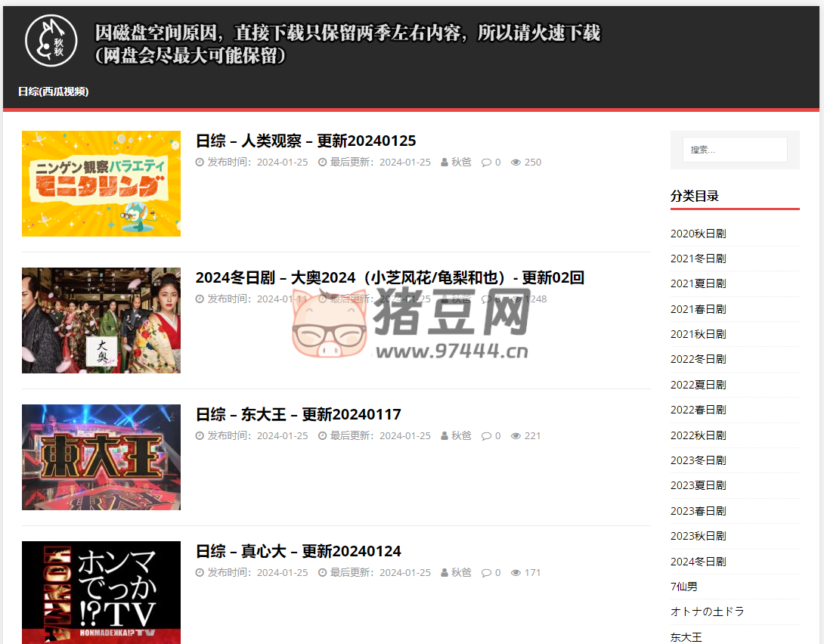
Task: Expand the 2020秋日剧 category
Action: pyautogui.click(x=698, y=233)
